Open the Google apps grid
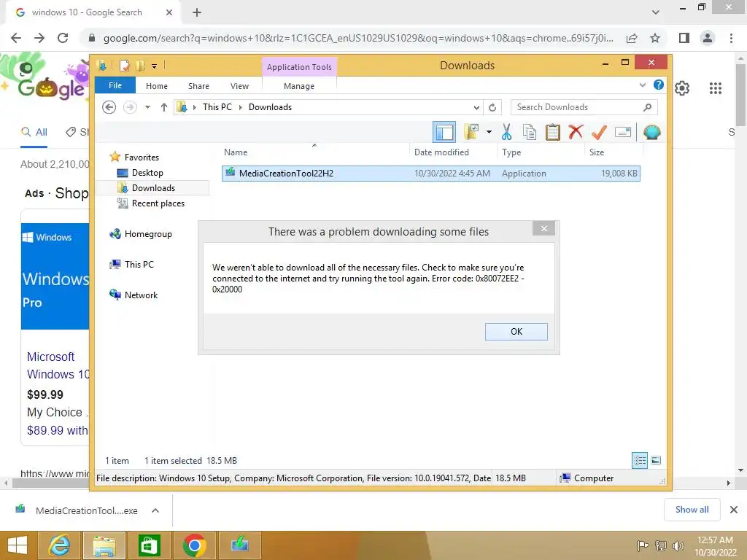Viewport: 747px width, 560px height. (715, 88)
